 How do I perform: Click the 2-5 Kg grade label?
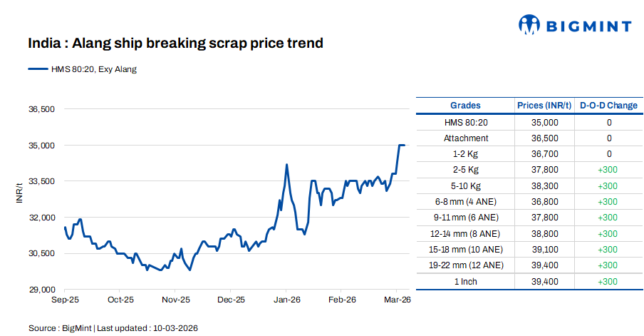466,170
